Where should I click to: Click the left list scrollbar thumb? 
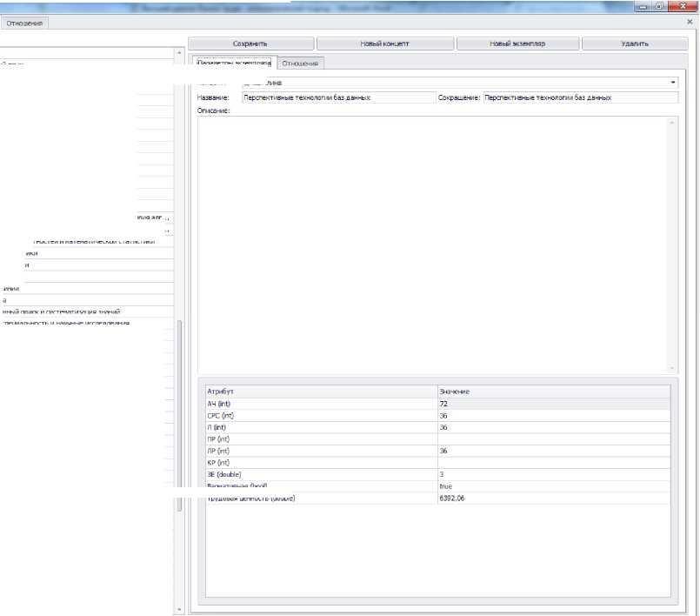tap(179, 415)
